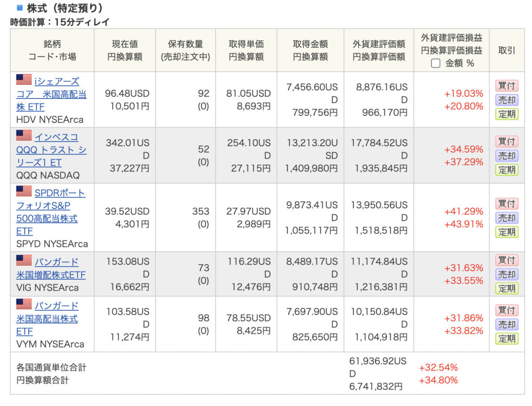Screen dimensions: 532x406
Task: Click the VIG NYSEArca ticker text
Action: 47,288
